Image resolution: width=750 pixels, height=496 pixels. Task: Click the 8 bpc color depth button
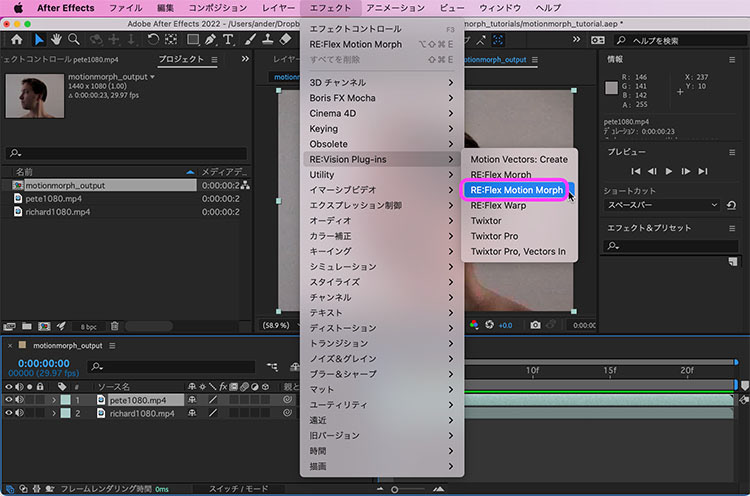88,327
